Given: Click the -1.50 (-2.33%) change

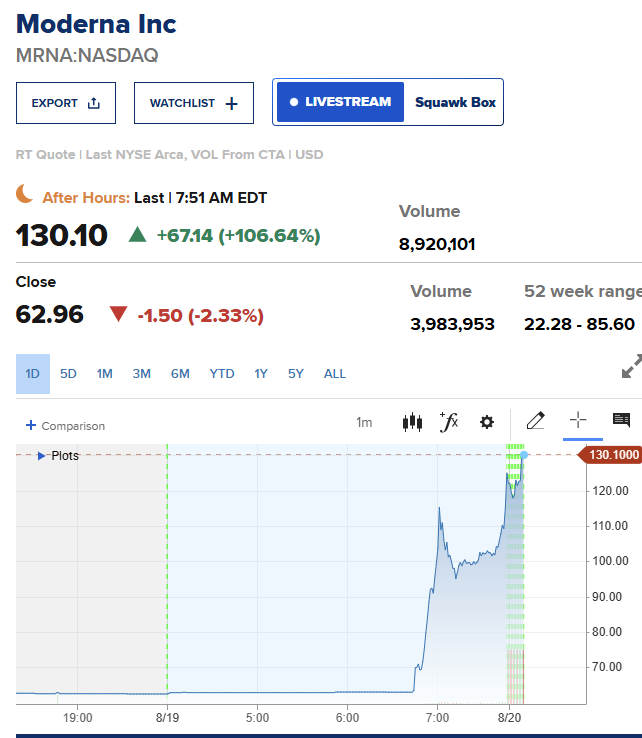Looking at the screenshot, I should coord(201,315).
